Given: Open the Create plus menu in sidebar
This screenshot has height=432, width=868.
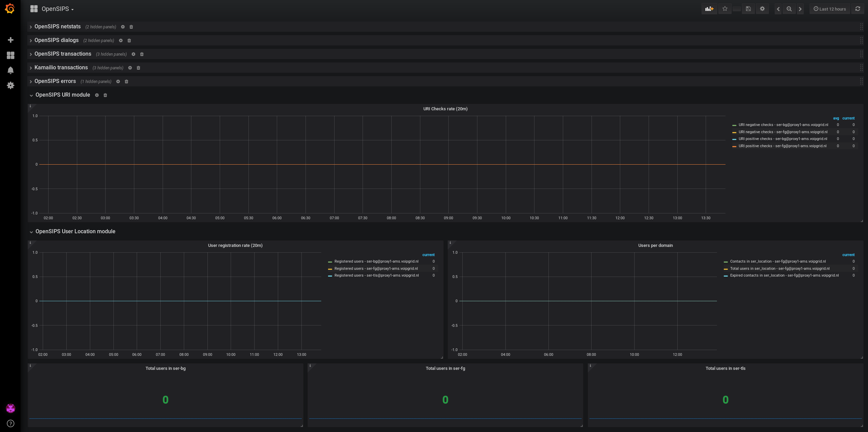Looking at the screenshot, I should point(11,40).
